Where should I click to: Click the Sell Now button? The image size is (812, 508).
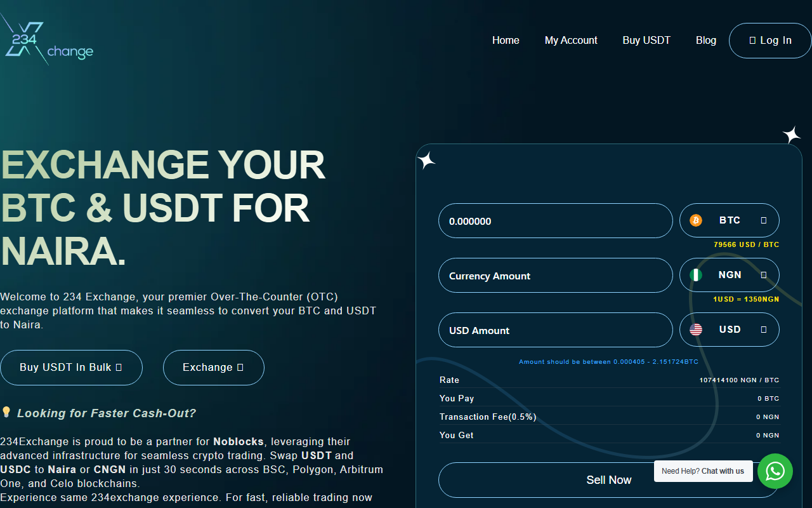pyautogui.click(x=608, y=480)
